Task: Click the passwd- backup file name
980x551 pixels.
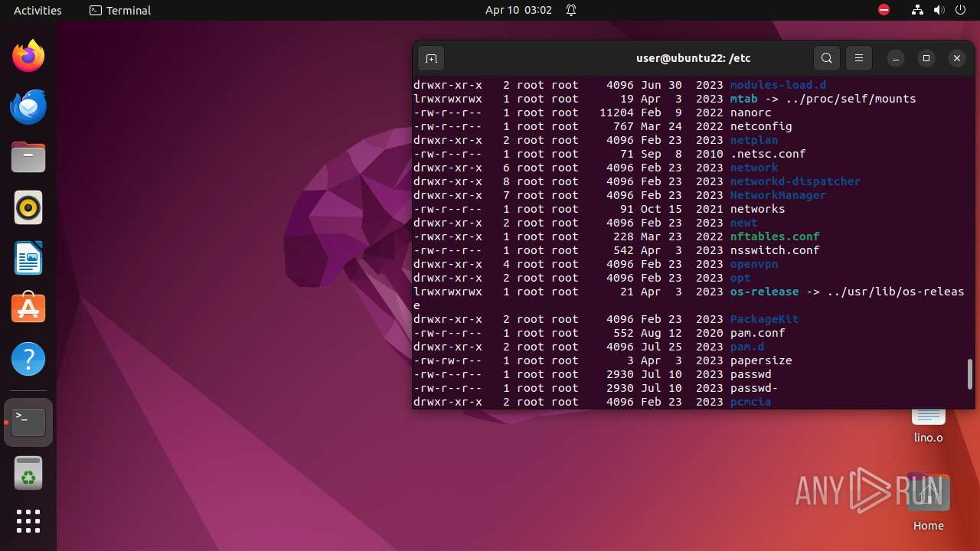Action: pyautogui.click(x=754, y=388)
